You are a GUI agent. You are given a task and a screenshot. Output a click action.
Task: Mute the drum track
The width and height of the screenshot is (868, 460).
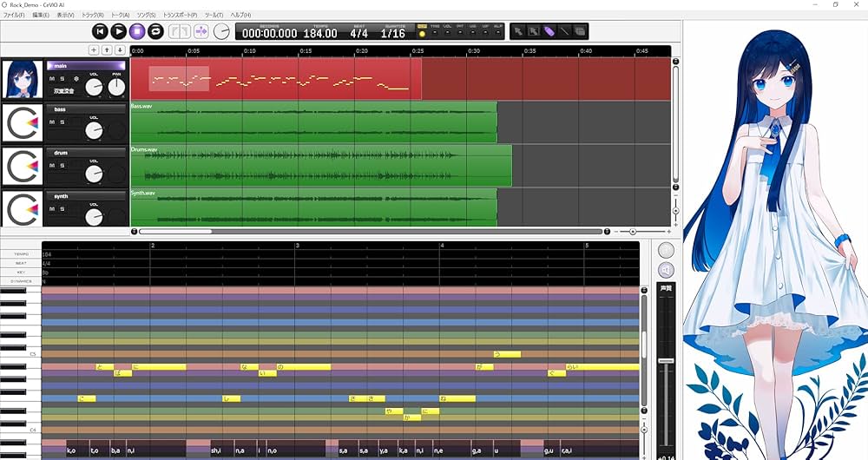pos(51,166)
